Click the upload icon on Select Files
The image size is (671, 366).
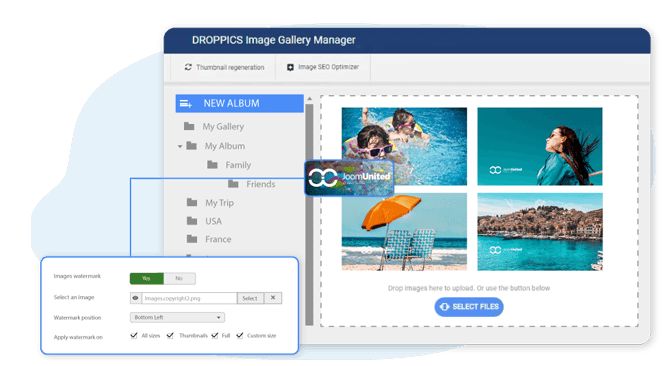click(445, 307)
